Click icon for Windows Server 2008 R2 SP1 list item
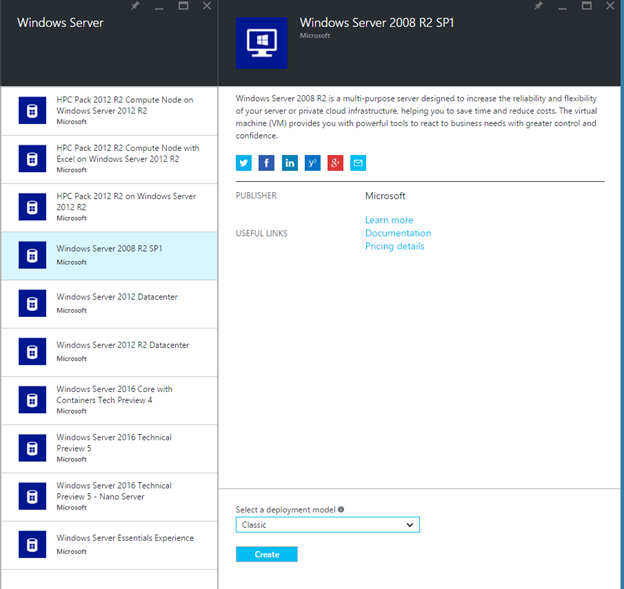Viewport: 624px width, 589px height. [32, 255]
